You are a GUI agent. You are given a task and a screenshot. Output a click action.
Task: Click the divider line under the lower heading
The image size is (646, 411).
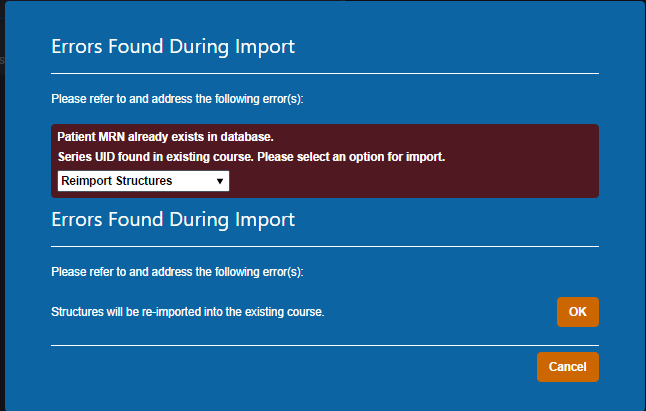(324, 245)
